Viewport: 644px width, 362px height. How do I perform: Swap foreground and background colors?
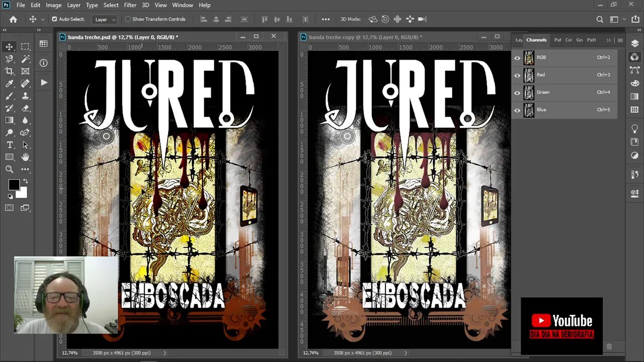pos(25,181)
